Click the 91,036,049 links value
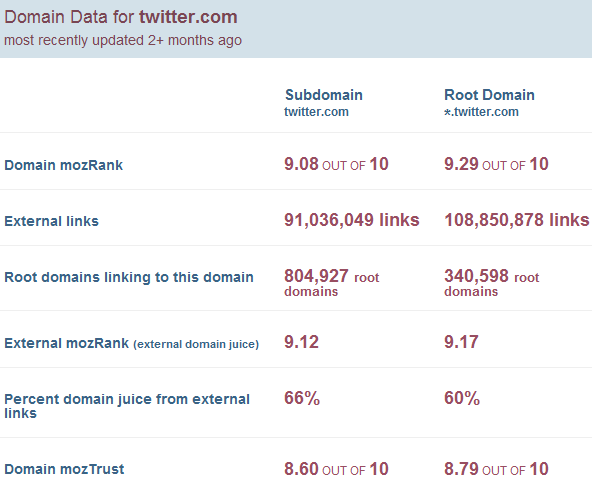592x486 pixels. pos(352,220)
